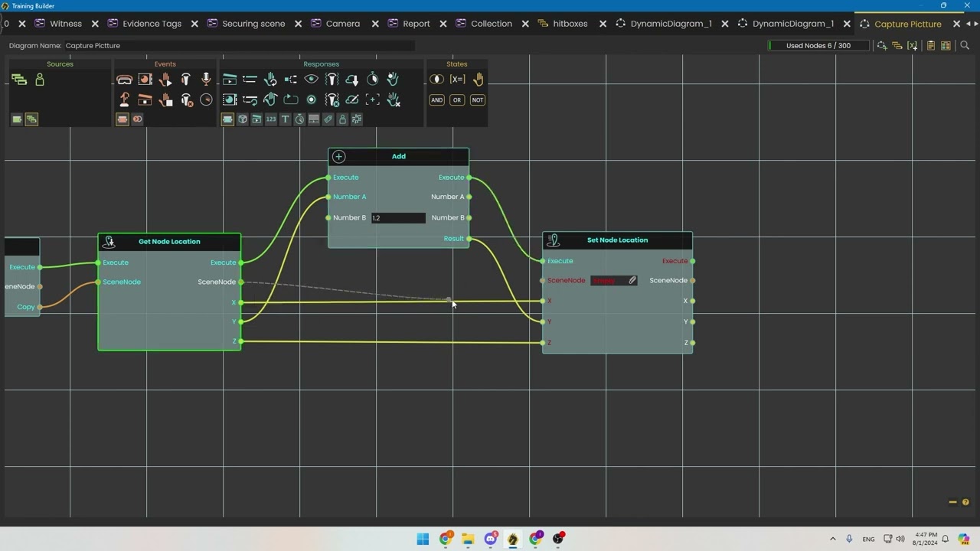
Task: Click the clipboard icon in diagram toolbar
Action: point(931,46)
